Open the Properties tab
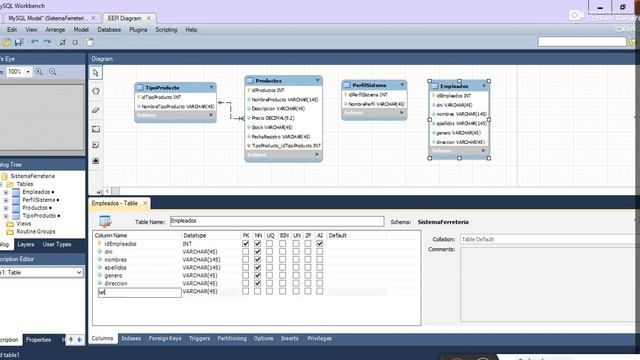640x360 pixels. point(38,340)
